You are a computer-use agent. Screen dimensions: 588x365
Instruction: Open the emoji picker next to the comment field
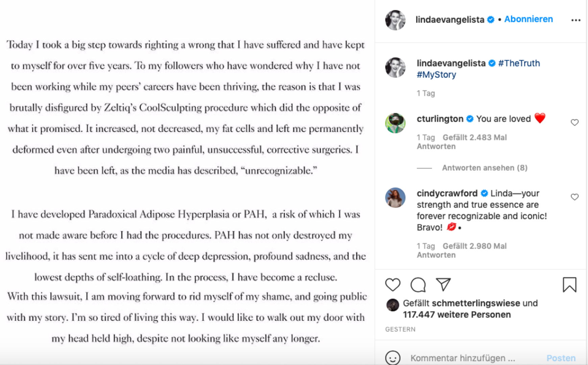point(393,358)
